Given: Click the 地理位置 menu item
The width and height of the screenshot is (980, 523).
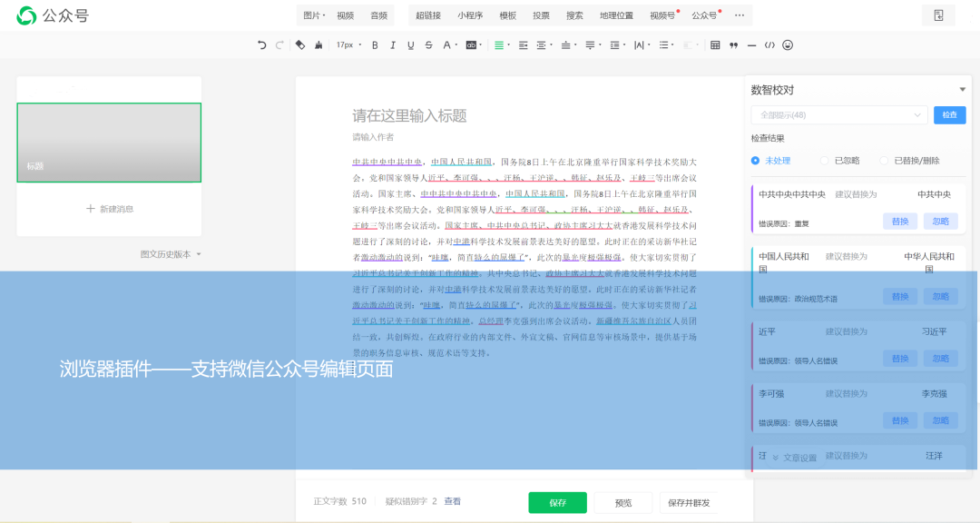Looking at the screenshot, I should (616, 15).
